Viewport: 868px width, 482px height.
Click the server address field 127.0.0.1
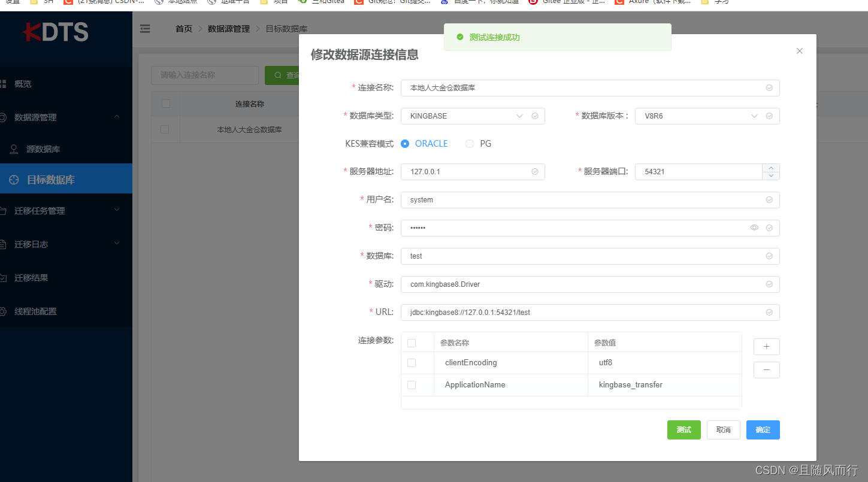[473, 171]
